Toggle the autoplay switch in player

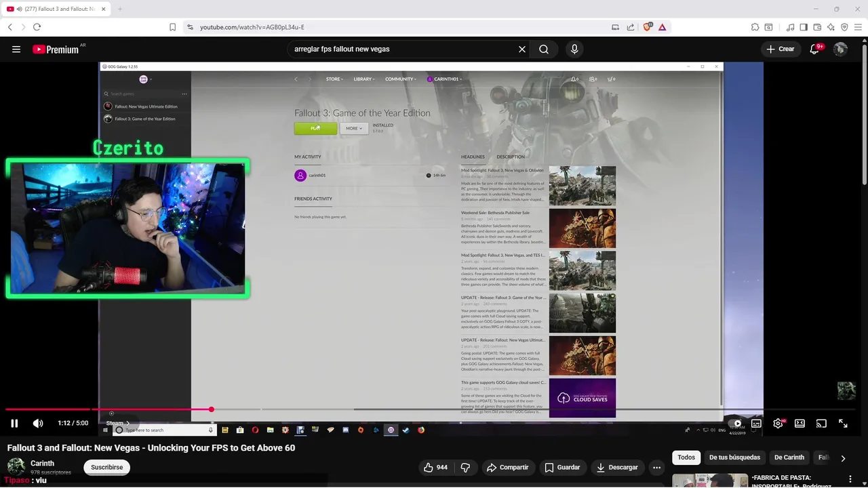click(734, 424)
